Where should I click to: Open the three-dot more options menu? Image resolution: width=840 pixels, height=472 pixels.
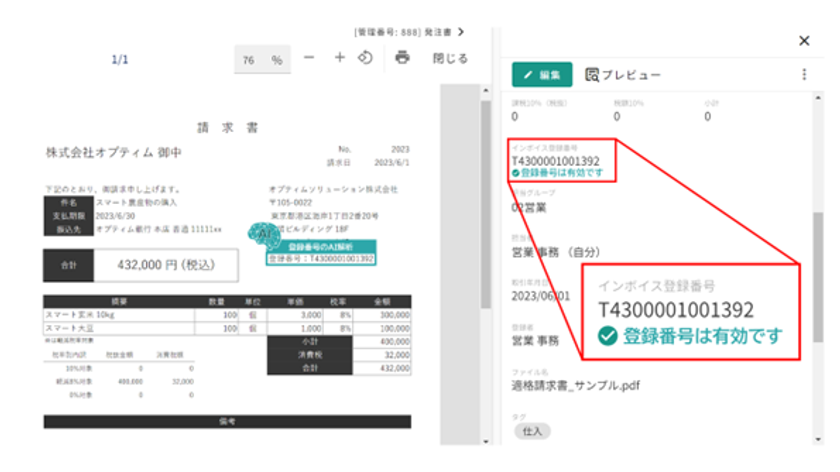tap(804, 74)
